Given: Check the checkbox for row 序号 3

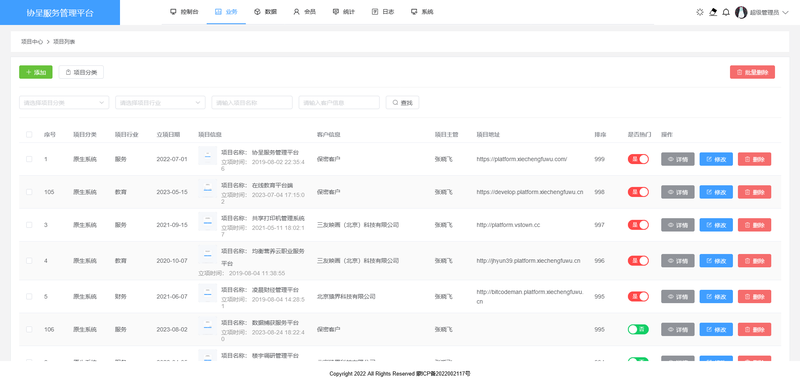Looking at the screenshot, I should pyautogui.click(x=29, y=225).
